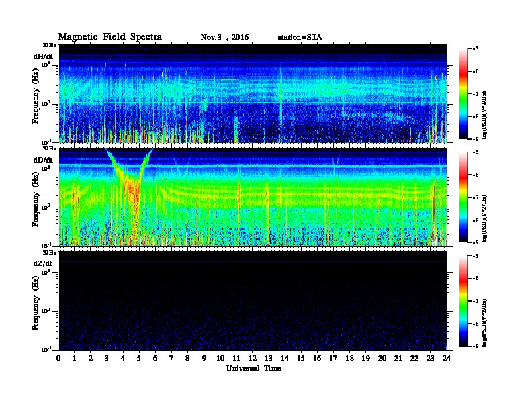Click inside the dD/dt spectrogram plot

253,197
